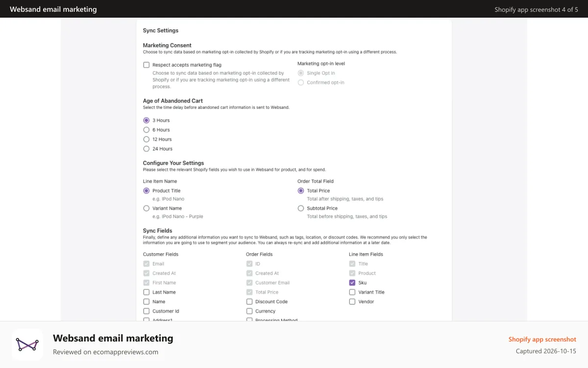588x368 pixels.
Task: Select Product Title line item name
Action: 146,191
